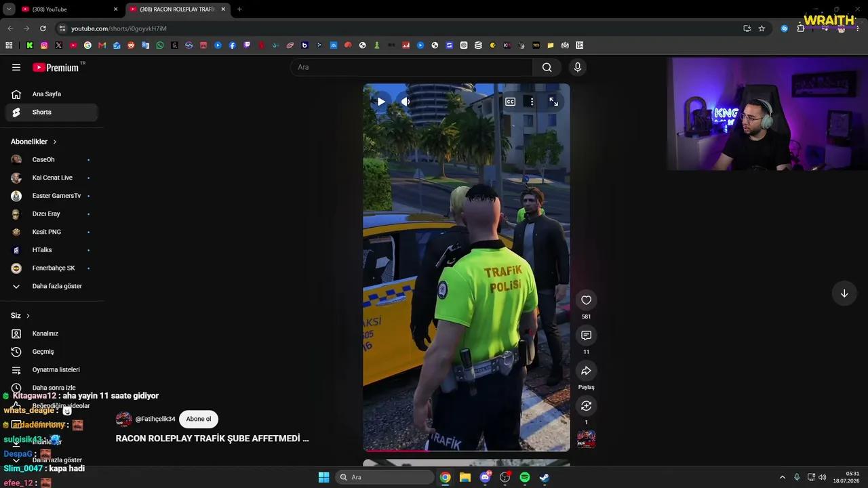Open the browser extensions puzzle icon
The height and width of the screenshot is (488, 868).
click(801, 28)
